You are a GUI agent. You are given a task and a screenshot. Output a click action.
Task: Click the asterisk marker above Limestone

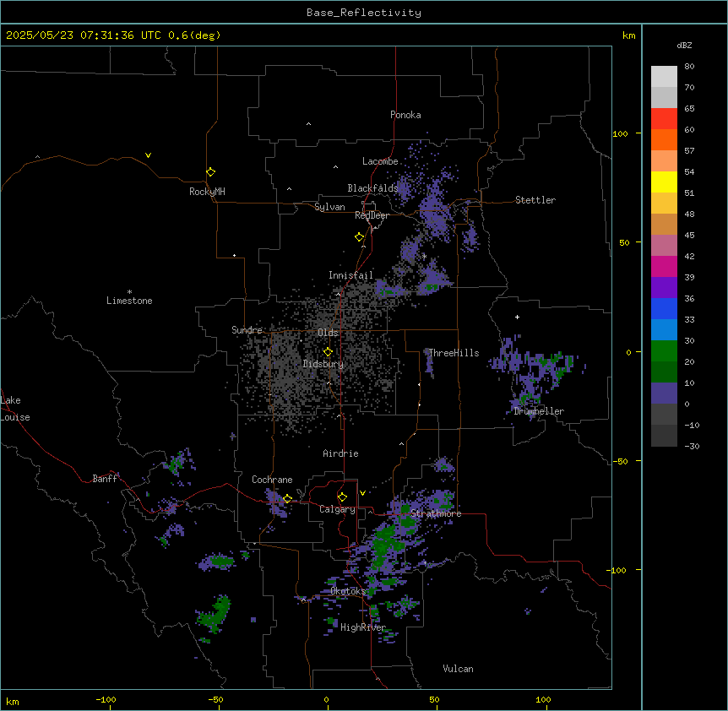point(129,292)
